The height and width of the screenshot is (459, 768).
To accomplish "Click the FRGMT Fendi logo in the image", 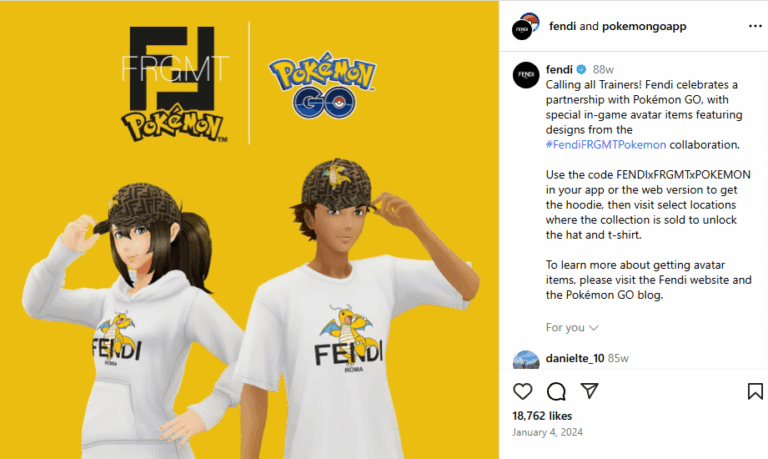I will point(175,84).
